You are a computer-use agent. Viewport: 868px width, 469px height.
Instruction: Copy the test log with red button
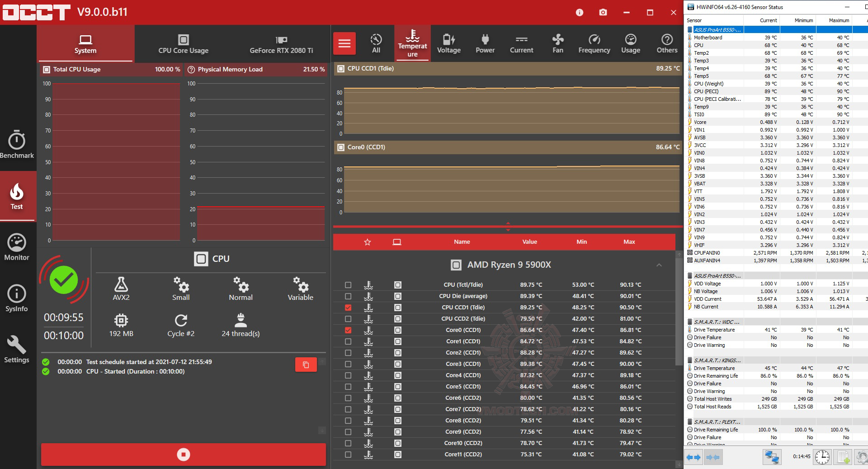(x=306, y=365)
